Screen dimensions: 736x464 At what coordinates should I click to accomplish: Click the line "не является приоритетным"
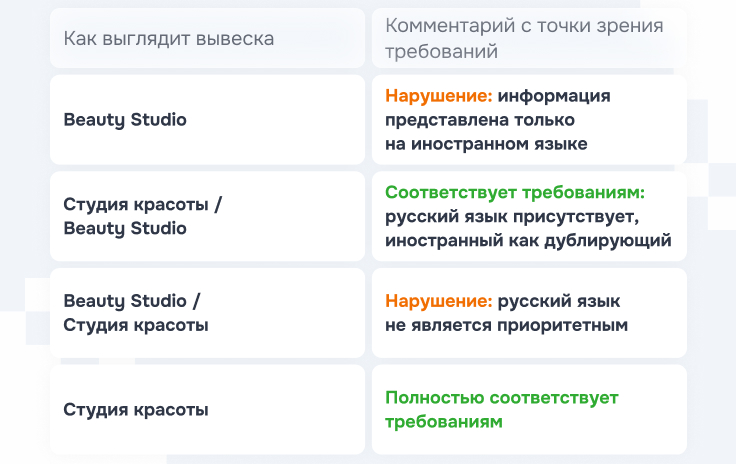click(x=506, y=325)
